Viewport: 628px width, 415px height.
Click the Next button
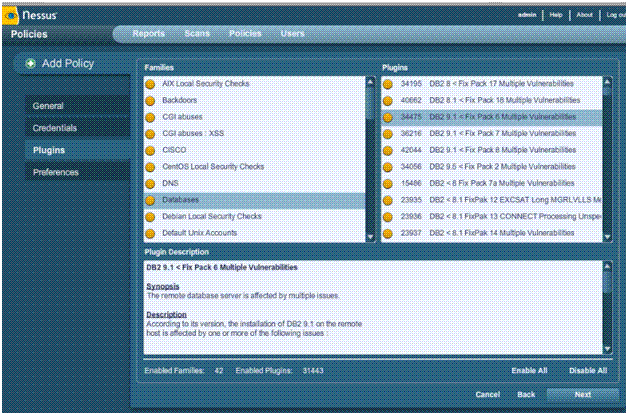click(x=582, y=395)
